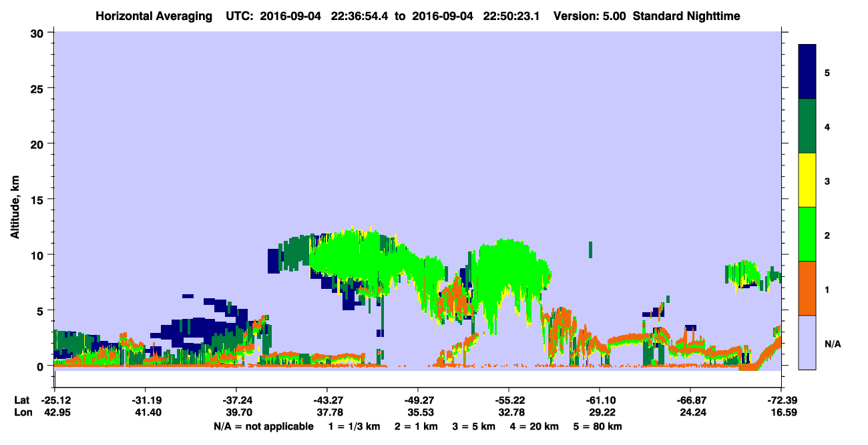Click the '1 = 1/3 km' legend entry
The width and height of the screenshot is (868, 445).
coord(354,426)
